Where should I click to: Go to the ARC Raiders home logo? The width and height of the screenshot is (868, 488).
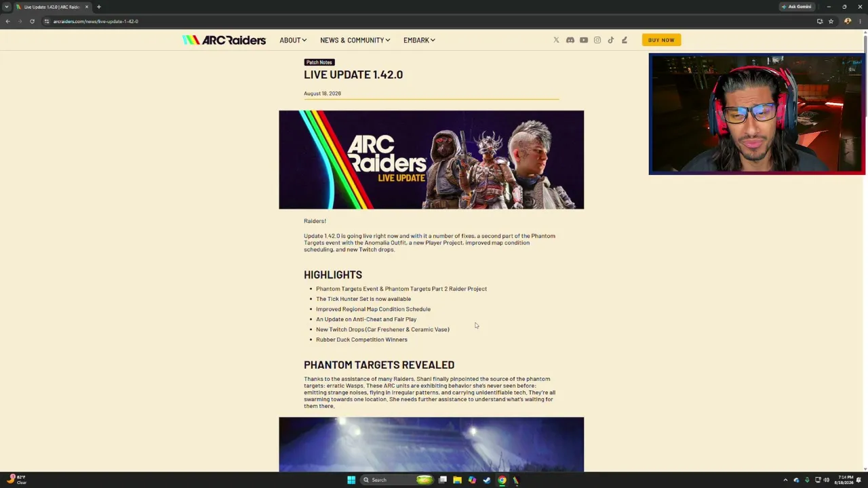(x=224, y=40)
